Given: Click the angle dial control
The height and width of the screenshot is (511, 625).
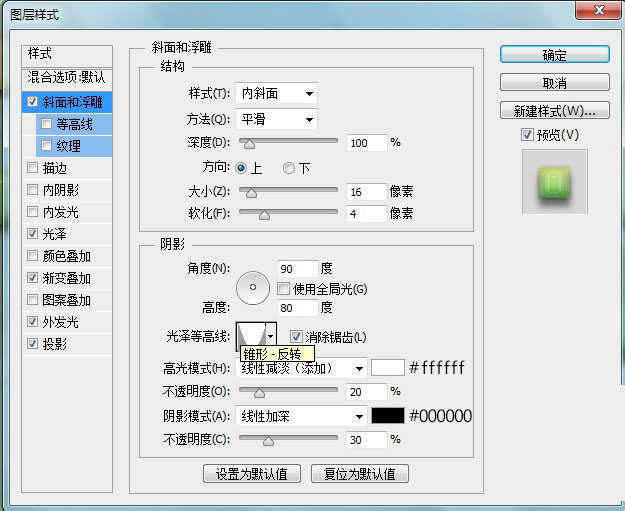Looking at the screenshot, I should click(x=253, y=287).
